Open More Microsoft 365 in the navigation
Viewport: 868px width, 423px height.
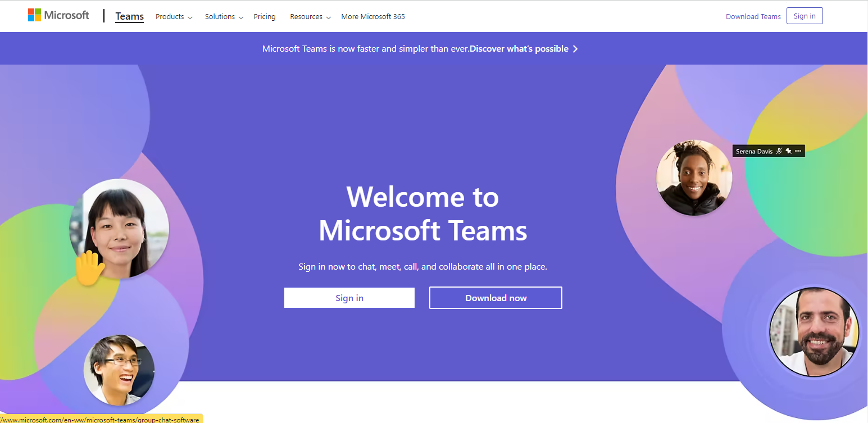(373, 17)
